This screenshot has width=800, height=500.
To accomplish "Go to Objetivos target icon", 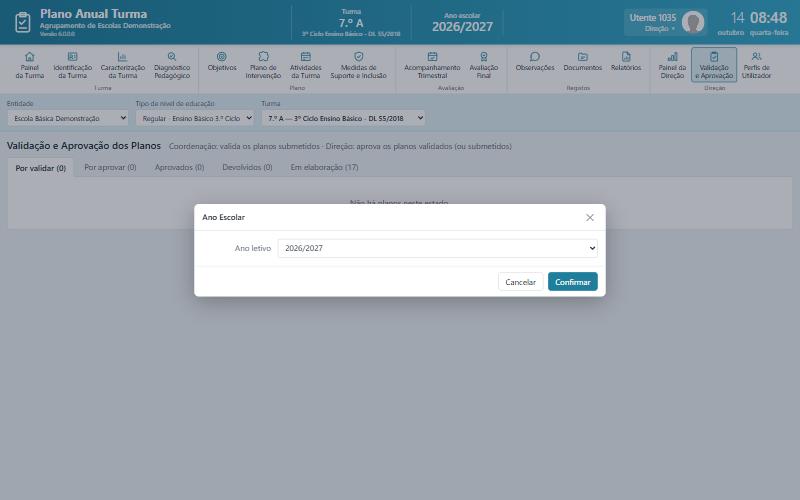I will click(222, 57).
